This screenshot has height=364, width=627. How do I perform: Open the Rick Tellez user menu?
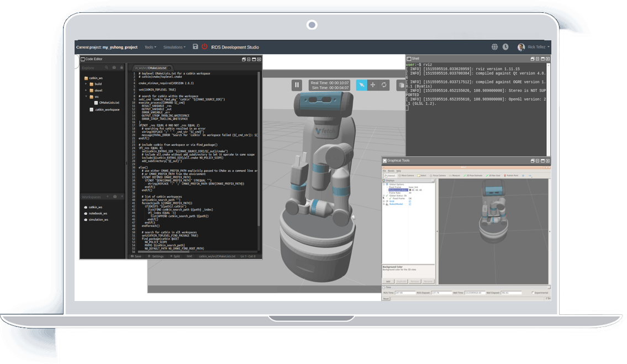click(x=534, y=47)
